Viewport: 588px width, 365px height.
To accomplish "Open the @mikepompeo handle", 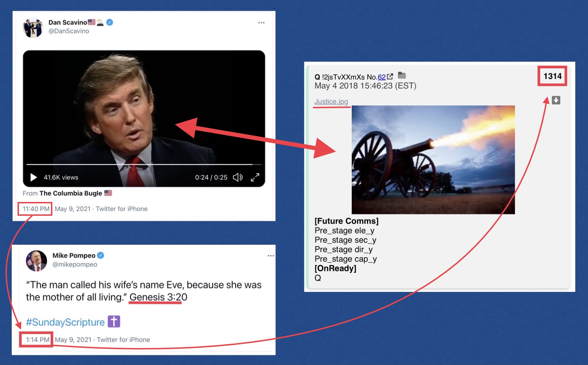I will 75,264.
